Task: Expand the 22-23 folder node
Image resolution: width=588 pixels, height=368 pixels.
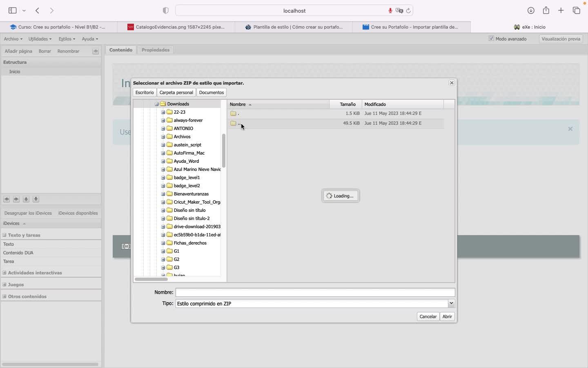Action: [163, 112]
